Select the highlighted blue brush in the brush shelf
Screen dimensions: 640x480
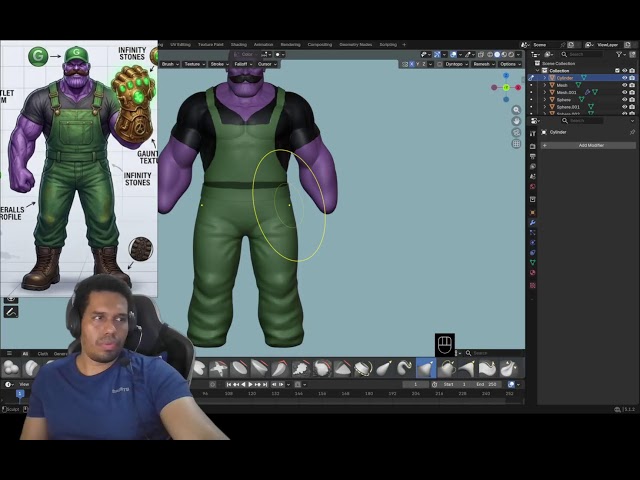click(426, 368)
